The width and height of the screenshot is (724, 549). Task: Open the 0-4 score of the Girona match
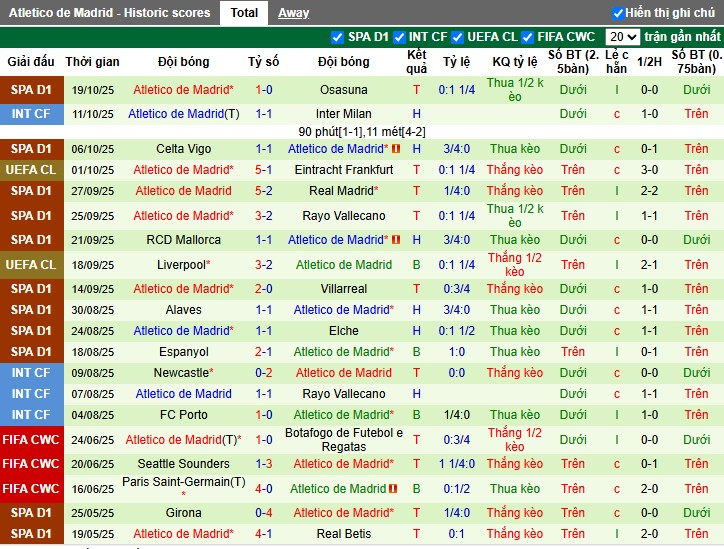[264, 513]
